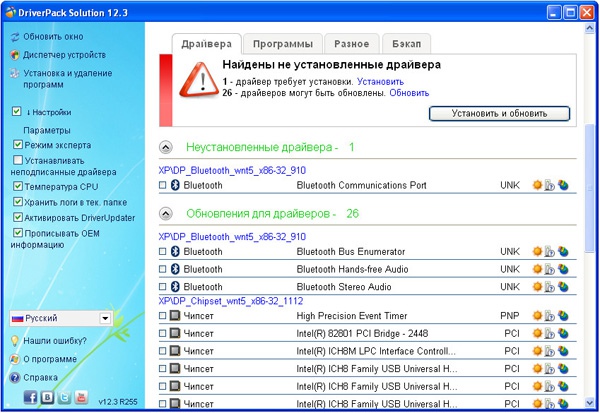Screen dimensions: 600x413
Task: Click the sun icon on ICH8M LPC Interface Controller row
Action: [537, 351]
